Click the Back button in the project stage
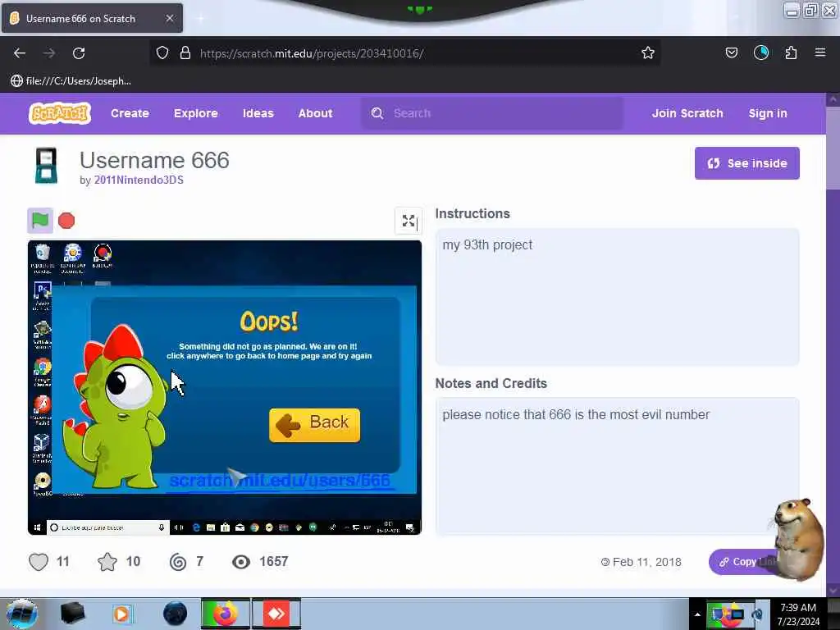Screen dimensions: 840x630 click(x=314, y=425)
